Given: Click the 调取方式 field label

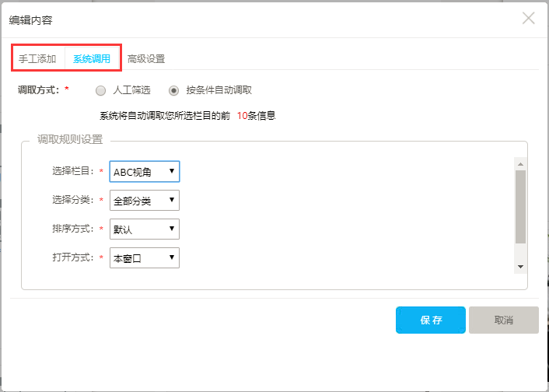Looking at the screenshot, I should (40, 90).
